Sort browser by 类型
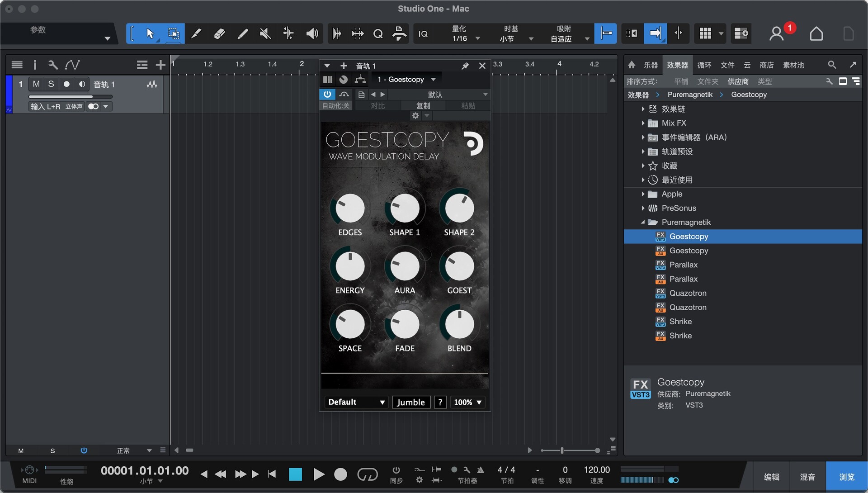Image resolution: width=868 pixels, height=493 pixels. click(x=764, y=81)
